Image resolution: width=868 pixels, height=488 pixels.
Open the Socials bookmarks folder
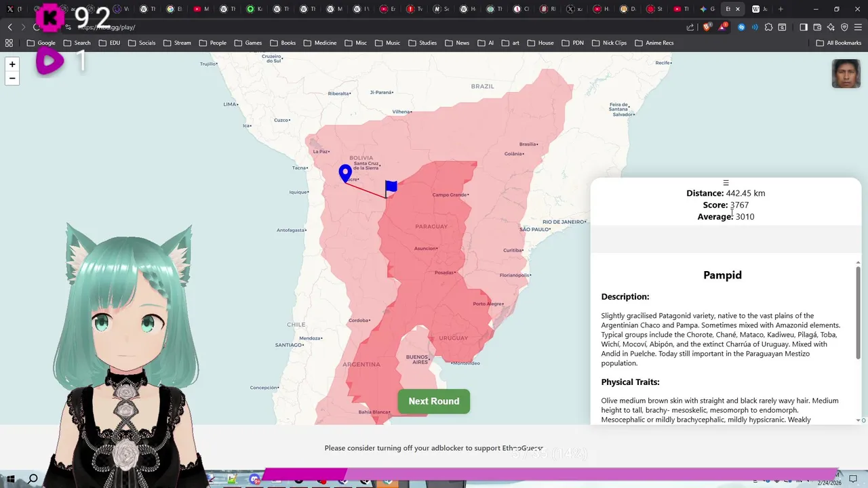point(141,43)
